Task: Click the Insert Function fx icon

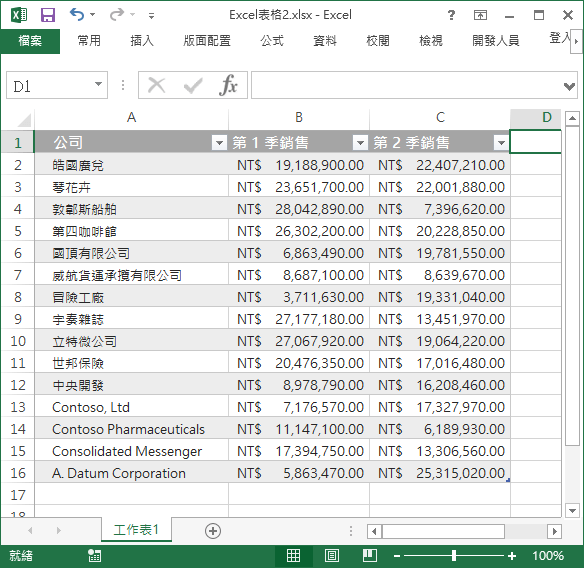Action: point(228,85)
